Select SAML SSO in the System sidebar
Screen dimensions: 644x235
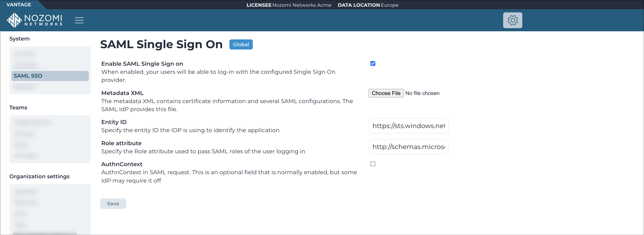pos(50,76)
